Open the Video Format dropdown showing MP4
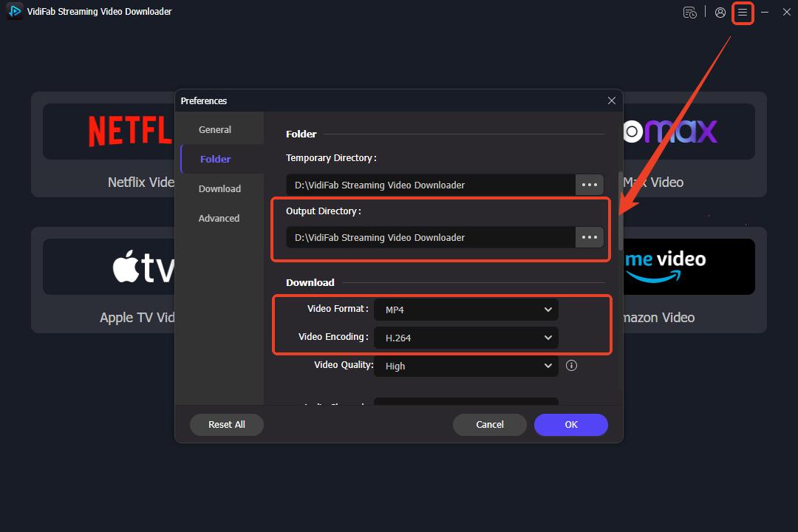This screenshot has height=532, width=798. [466, 310]
